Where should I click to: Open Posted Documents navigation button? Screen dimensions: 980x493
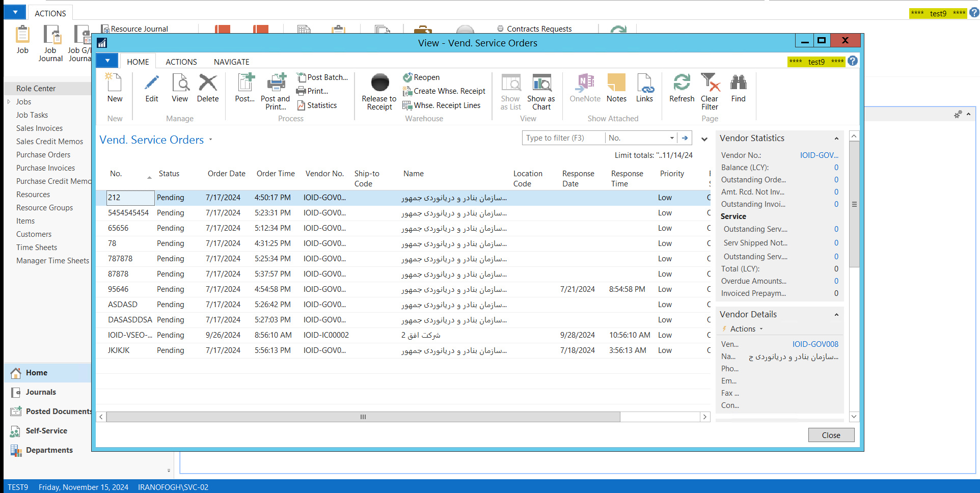point(48,412)
